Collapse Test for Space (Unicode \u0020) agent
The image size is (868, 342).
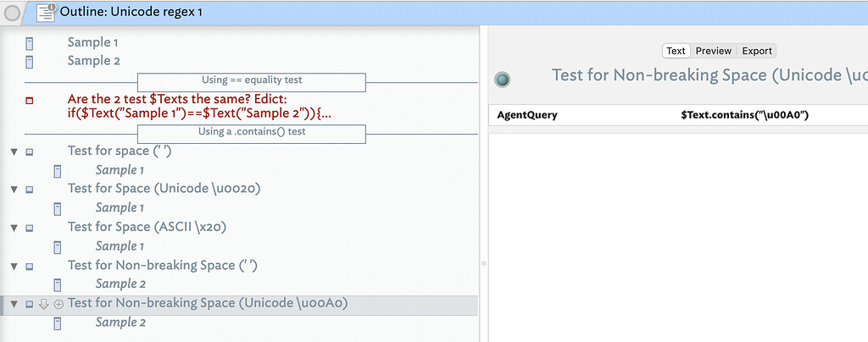pyautogui.click(x=14, y=190)
